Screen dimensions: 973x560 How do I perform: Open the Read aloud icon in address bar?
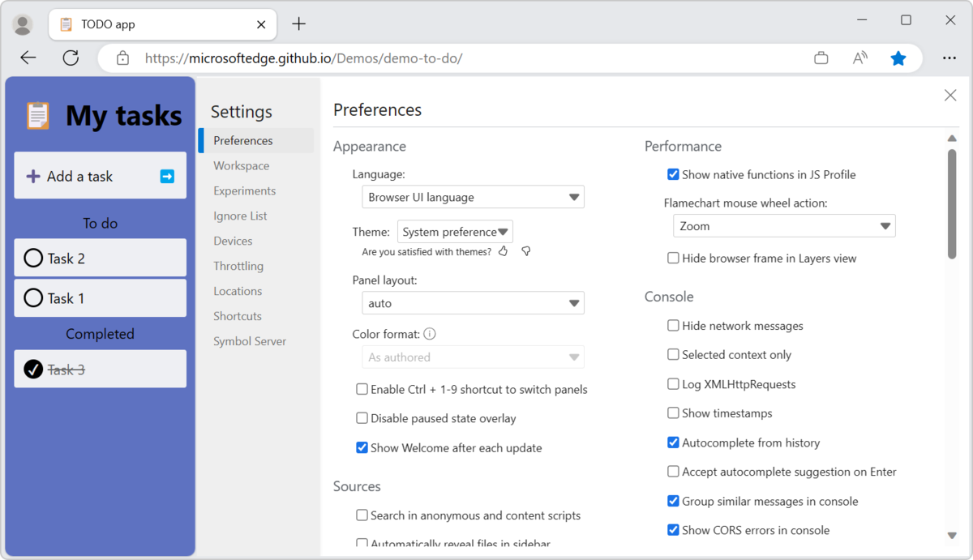coord(860,58)
